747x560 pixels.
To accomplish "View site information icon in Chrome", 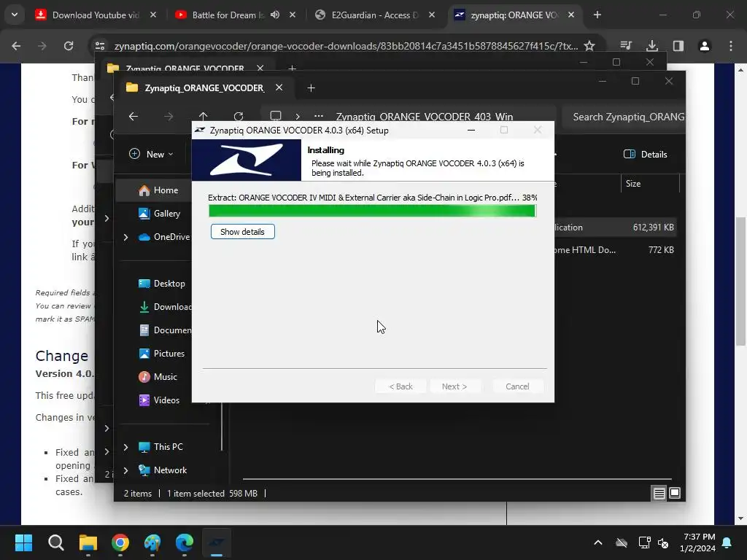I will pos(99,46).
